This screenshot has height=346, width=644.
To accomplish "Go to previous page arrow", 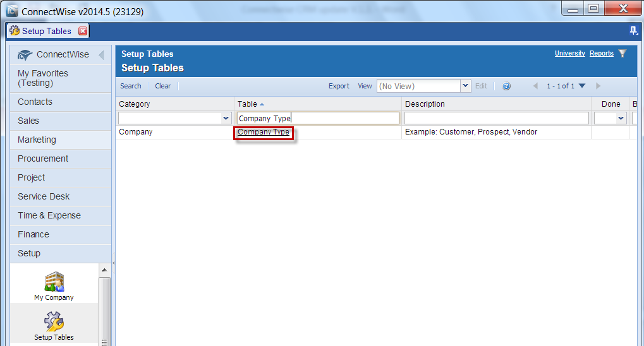I will click(x=535, y=86).
